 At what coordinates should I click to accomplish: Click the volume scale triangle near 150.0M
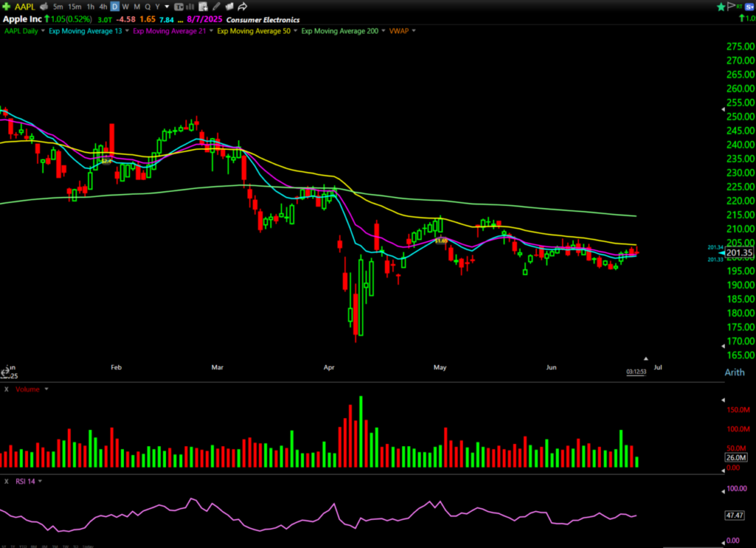(x=723, y=400)
